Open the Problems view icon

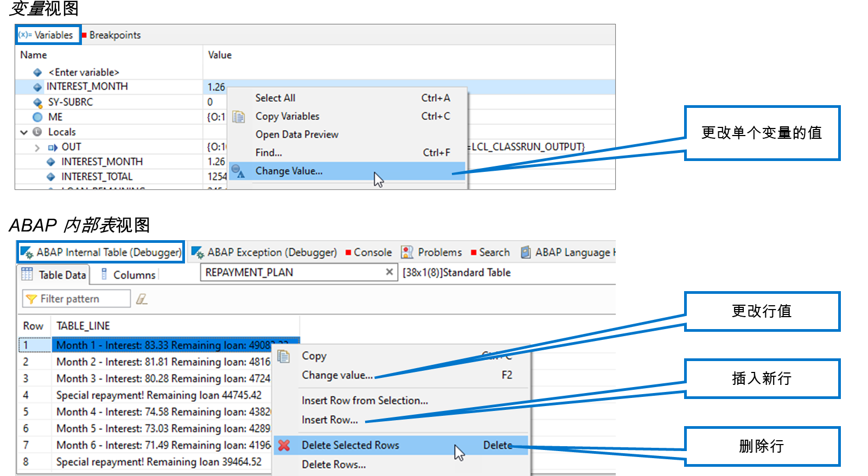coord(407,252)
